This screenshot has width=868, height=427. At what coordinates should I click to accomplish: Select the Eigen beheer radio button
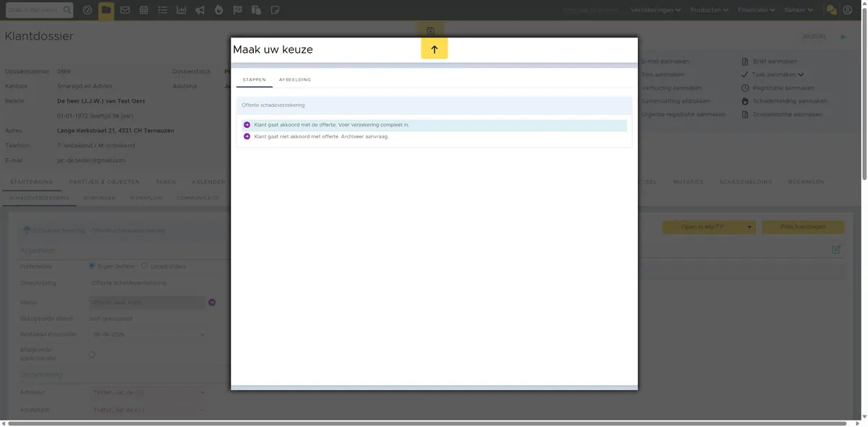click(92, 266)
